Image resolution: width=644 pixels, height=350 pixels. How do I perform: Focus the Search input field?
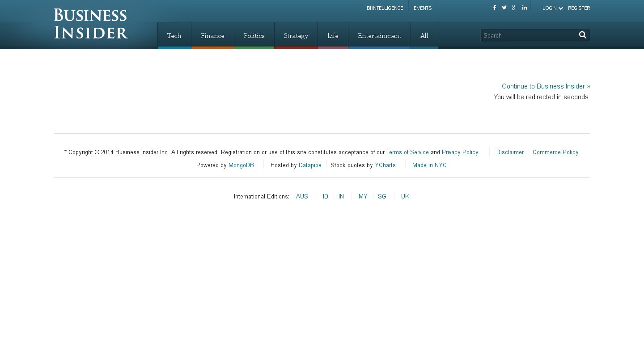point(528,35)
